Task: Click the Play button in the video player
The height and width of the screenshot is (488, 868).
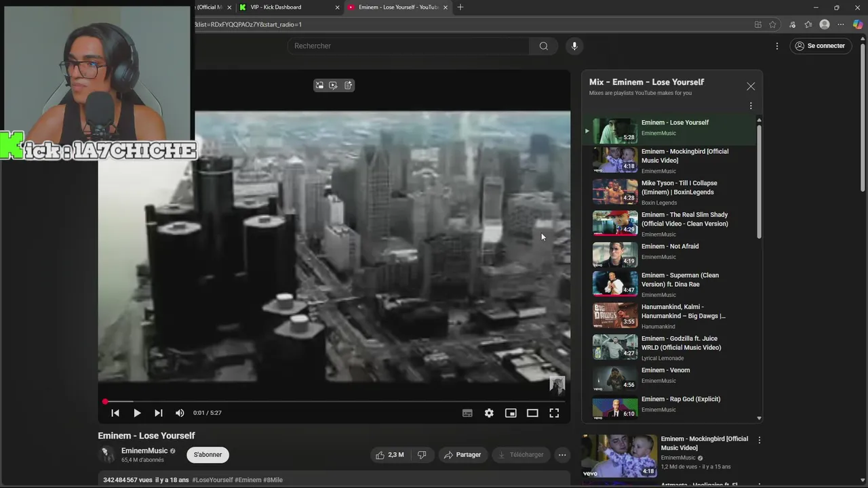Action: tap(137, 413)
